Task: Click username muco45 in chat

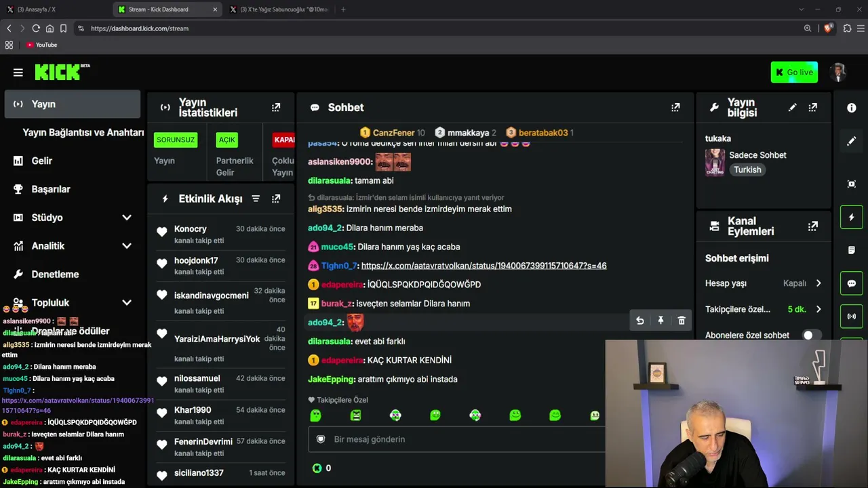Action: click(338, 247)
